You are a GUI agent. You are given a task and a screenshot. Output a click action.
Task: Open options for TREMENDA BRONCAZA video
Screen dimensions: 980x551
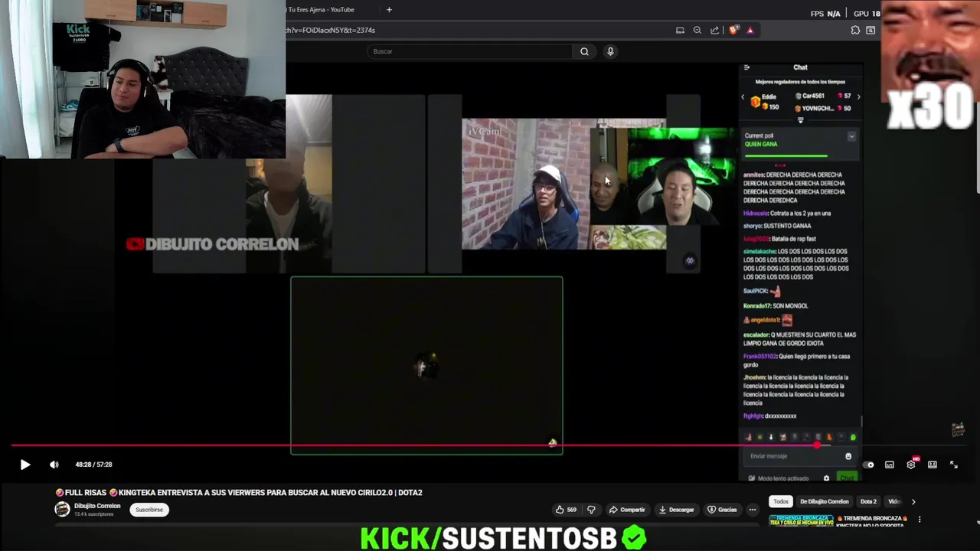[x=920, y=519]
